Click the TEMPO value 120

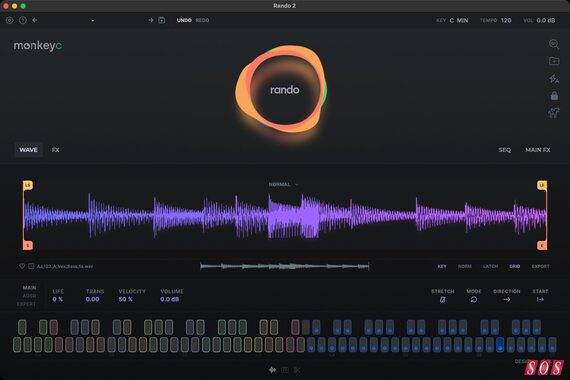pos(506,20)
